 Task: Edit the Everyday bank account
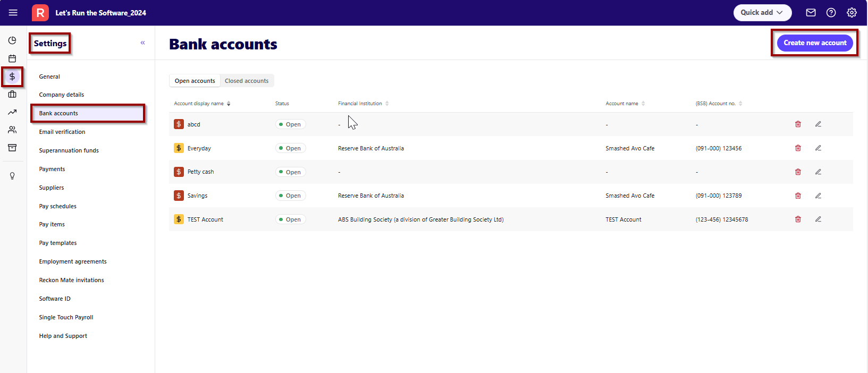click(818, 148)
